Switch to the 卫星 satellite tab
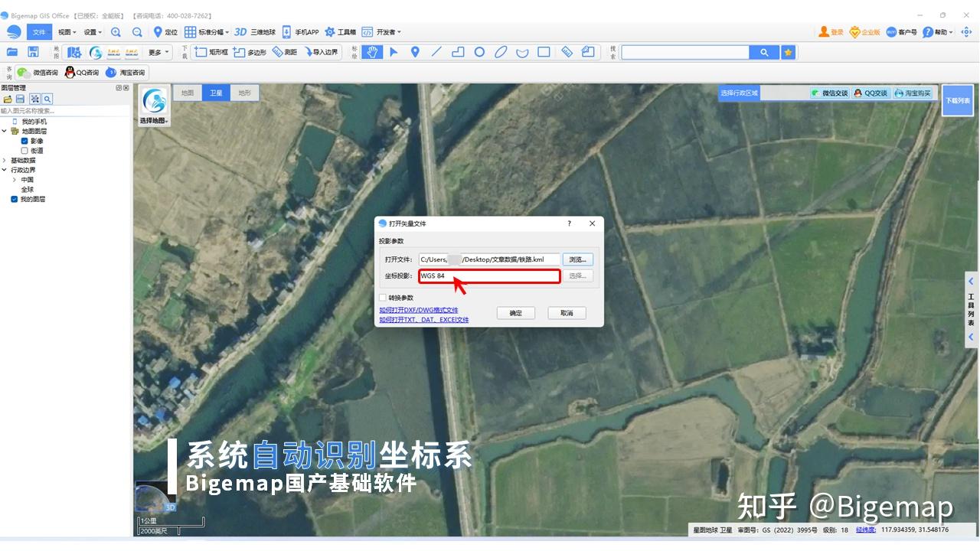The height and width of the screenshot is (551, 980). tap(215, 92)
